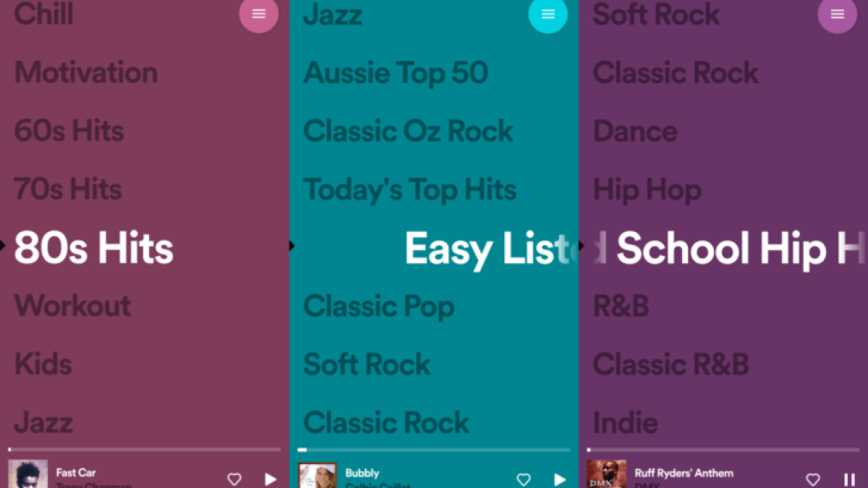The width and height of the screenshot is (868, 488).
Task: Open hamburger menu on the pink Chill panel
Action: [258, 14]
